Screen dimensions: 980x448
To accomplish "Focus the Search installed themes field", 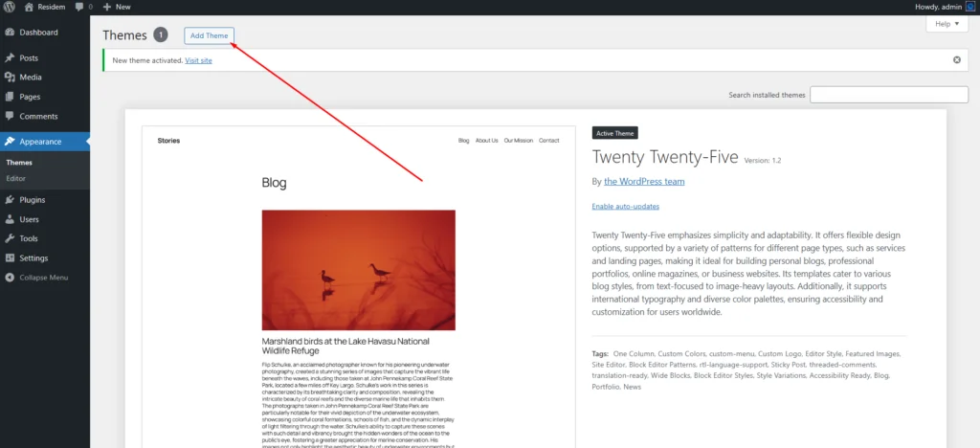I will point(888,95).
